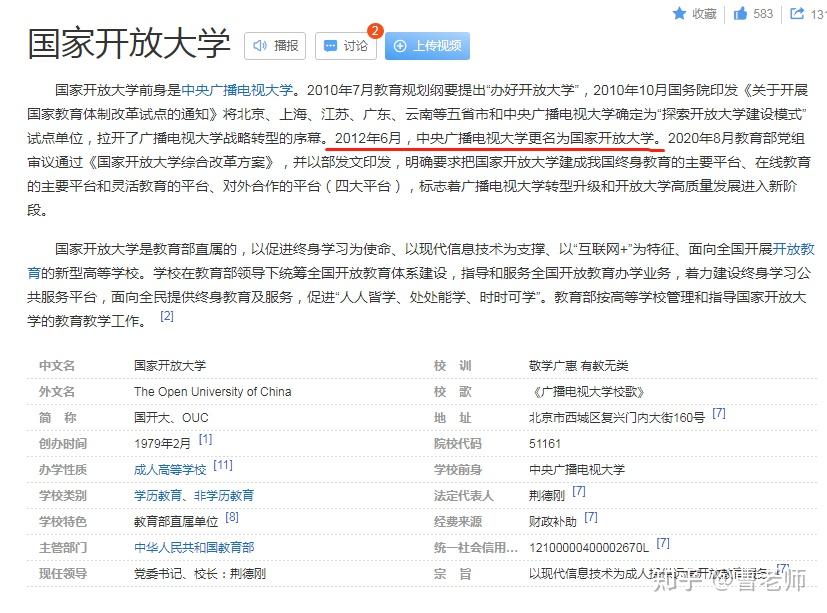Screen dimensions: 827x613
Task: Select the motto 敬学广惠 有教无类
Action: 579,366
